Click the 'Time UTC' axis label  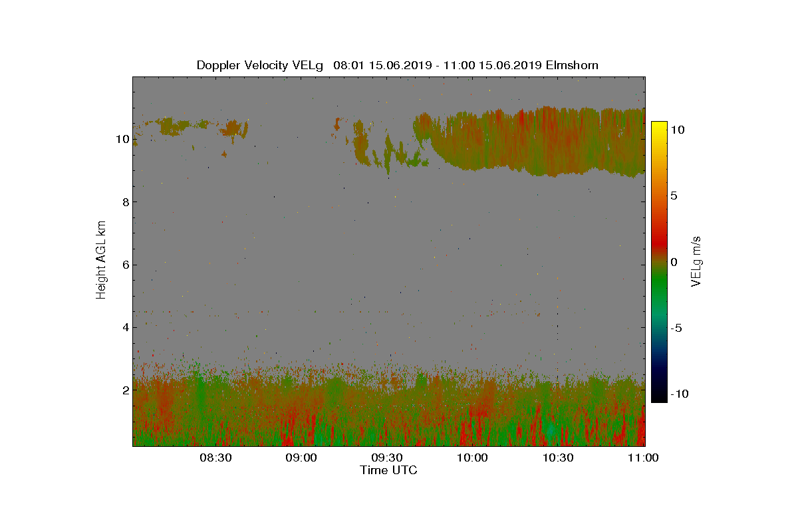(389, 470)
